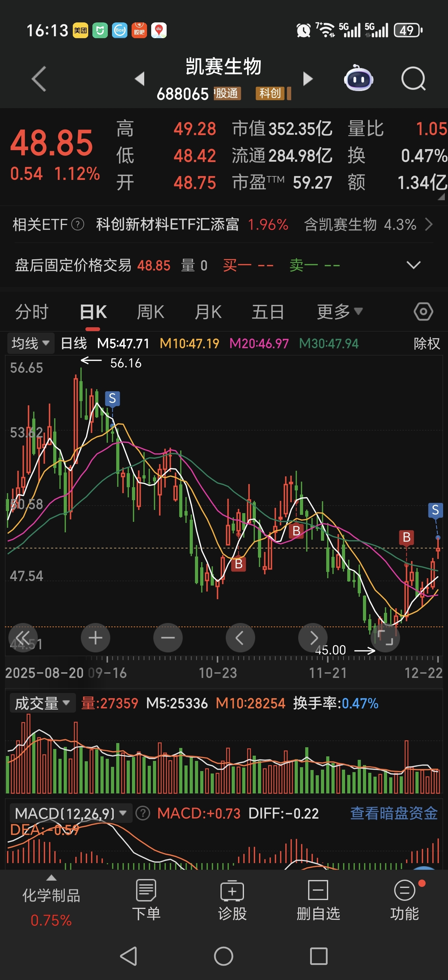Tap the S sell marker near 09-16
448x980 pixels.
click(112, 398)
